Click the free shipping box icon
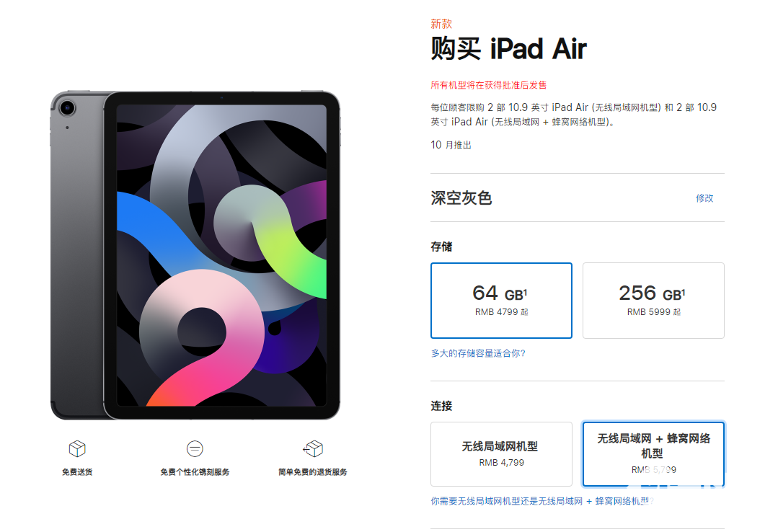778x532 pixels. 77,448
